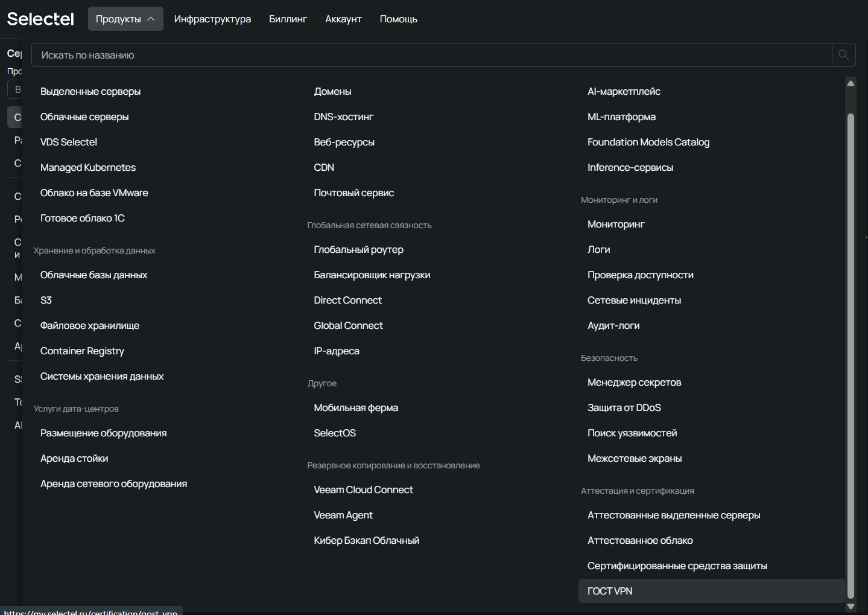This screenshot has width=868, height=615.
Task: Navigate to DNS-хостинг
Action: coord(343,117)
